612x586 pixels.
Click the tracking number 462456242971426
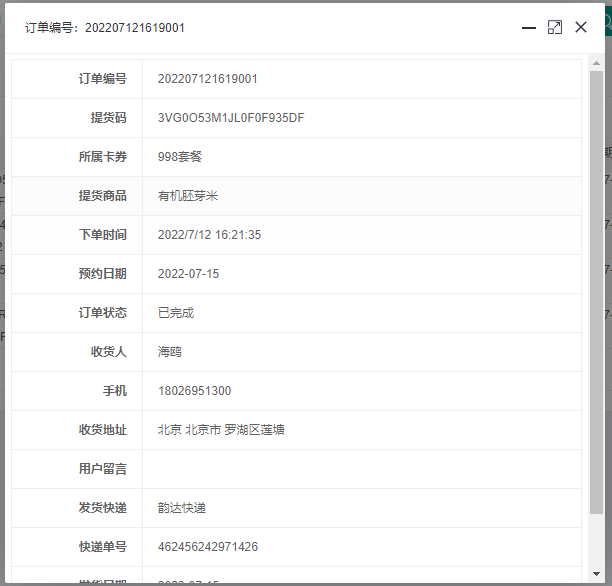207,547
